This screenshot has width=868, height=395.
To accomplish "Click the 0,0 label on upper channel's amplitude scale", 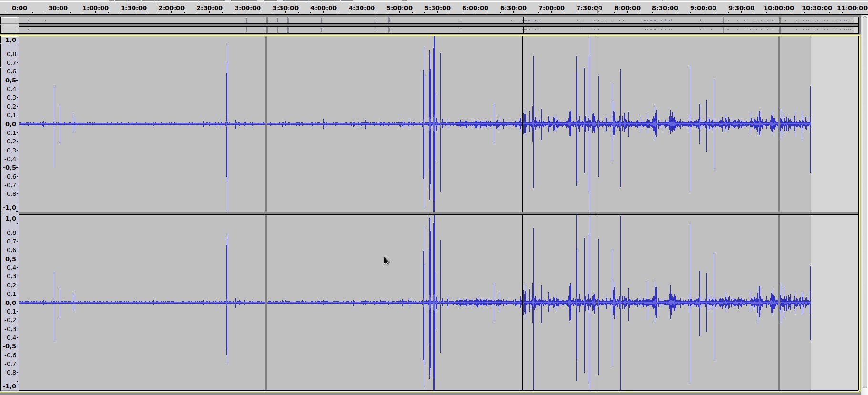I will coord(10,124).
